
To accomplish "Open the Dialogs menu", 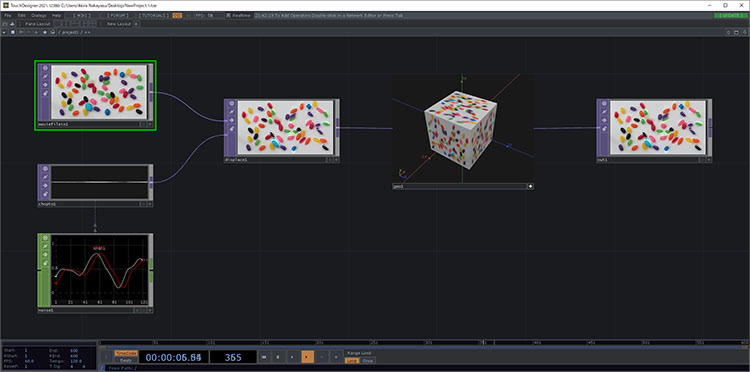I will (38, 15).
